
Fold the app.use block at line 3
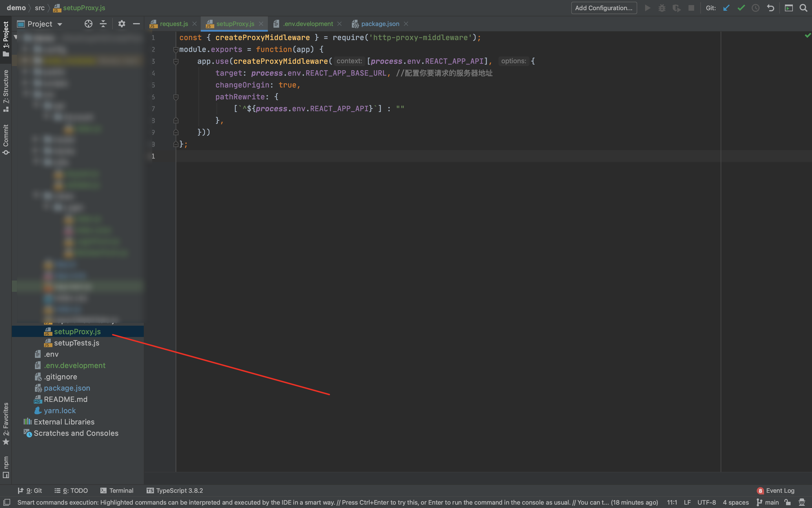pyautogui.click(x=175, y=62)
